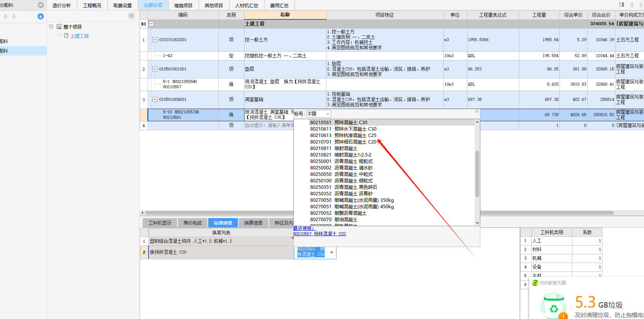Collapse item 010501004001 row

[155, 99]
